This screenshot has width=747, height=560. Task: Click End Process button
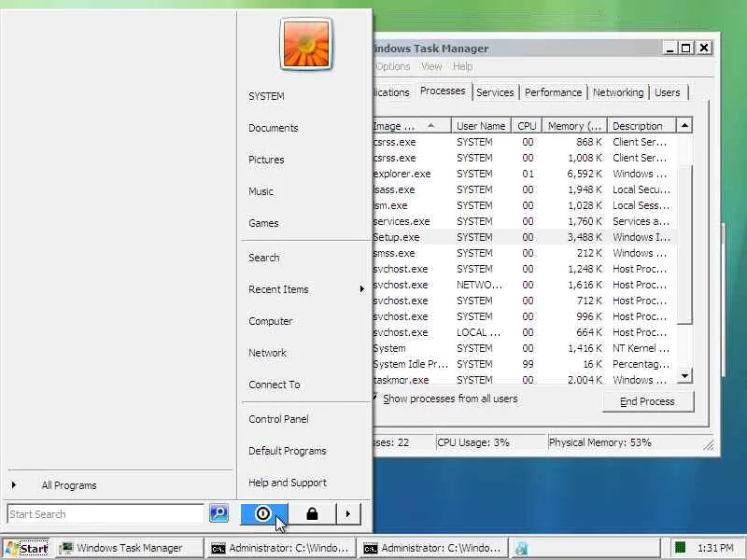coord(648,401)
